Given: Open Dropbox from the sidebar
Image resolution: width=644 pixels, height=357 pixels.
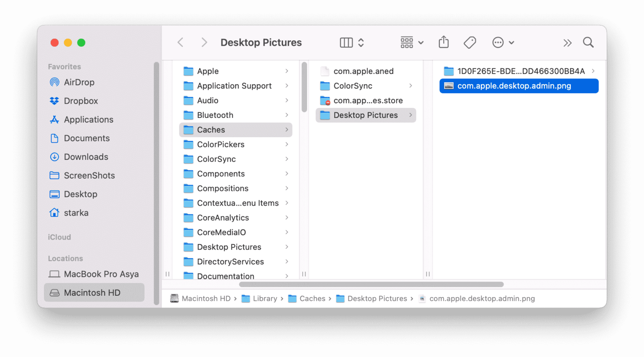Looking at the screenshot, I should pos(80,101).
